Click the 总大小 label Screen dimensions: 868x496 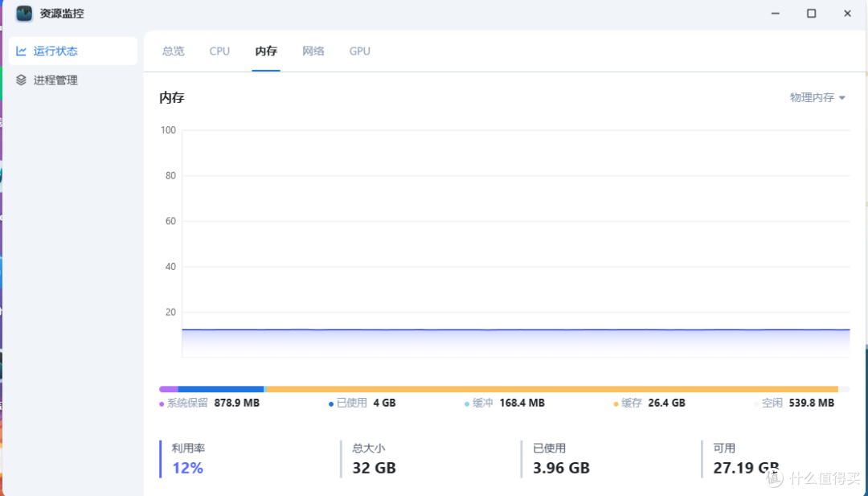pos(369,448)
